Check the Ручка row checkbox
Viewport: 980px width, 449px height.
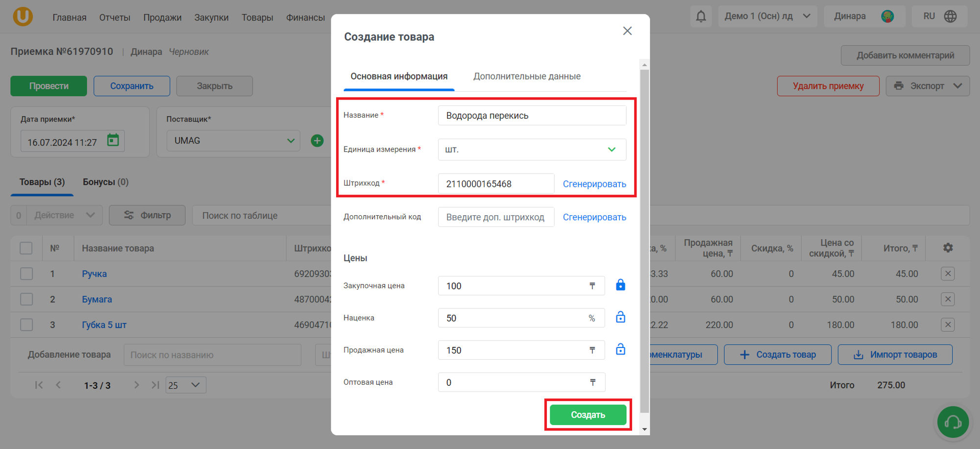pos(26,274)
